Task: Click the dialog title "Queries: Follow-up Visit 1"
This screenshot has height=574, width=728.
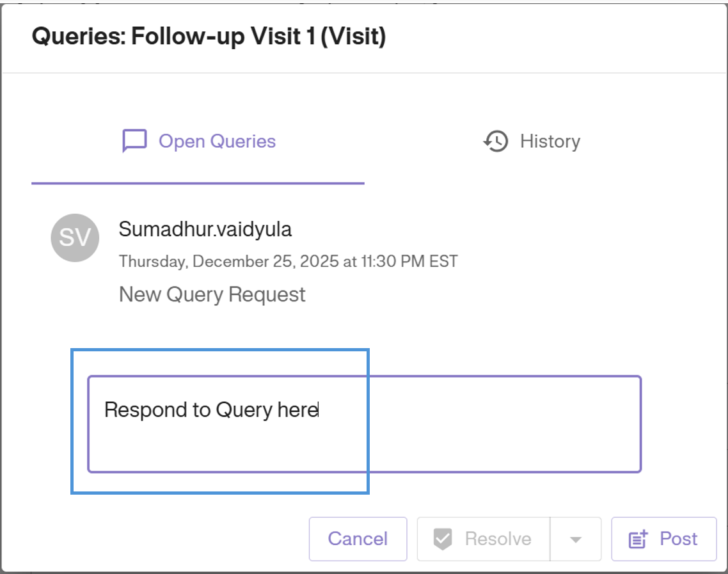Action: (x=173, y=36)
